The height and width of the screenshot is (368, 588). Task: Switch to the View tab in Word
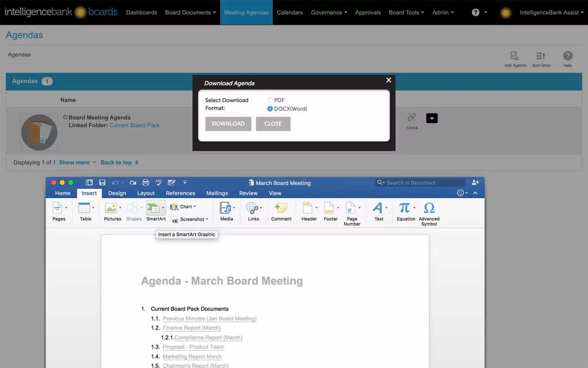[275, 193]
